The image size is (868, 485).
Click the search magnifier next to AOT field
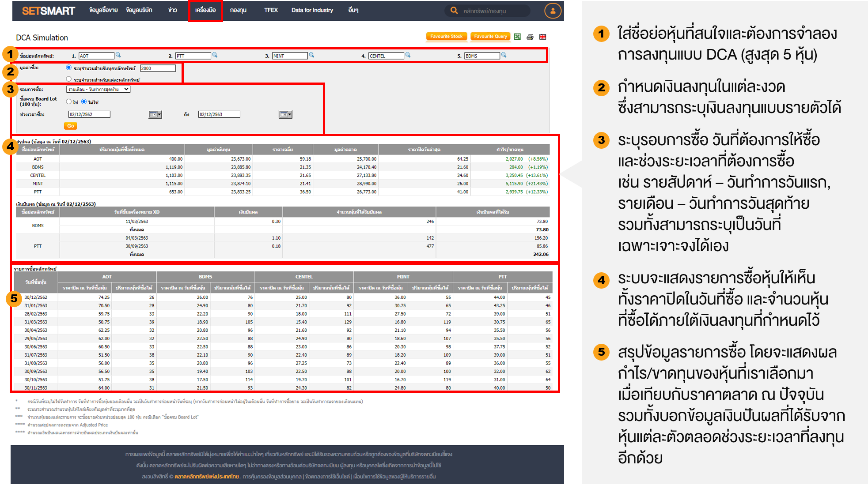[x=118, y=55]
